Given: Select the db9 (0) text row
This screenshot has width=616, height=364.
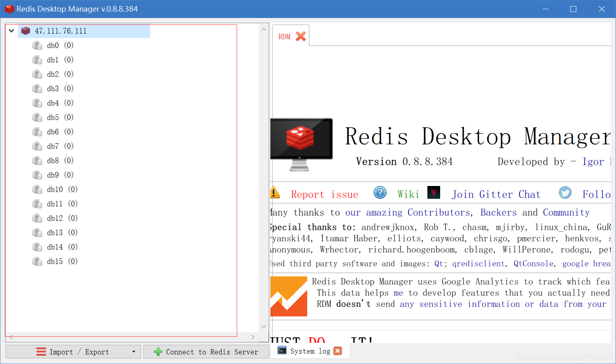Looking at the screenshot, I should tap(60, 175).
